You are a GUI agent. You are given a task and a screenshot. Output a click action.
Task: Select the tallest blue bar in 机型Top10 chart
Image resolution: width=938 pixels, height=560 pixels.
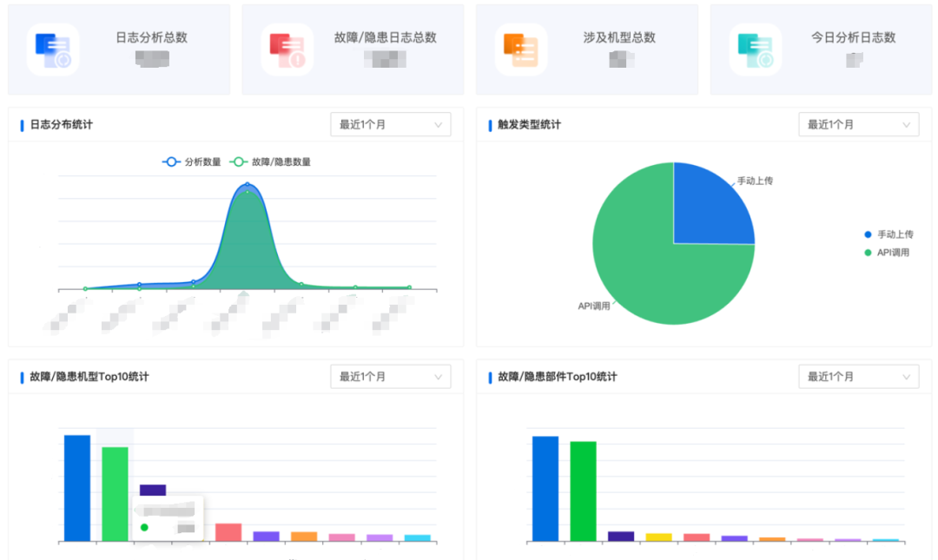coord(77,488)
